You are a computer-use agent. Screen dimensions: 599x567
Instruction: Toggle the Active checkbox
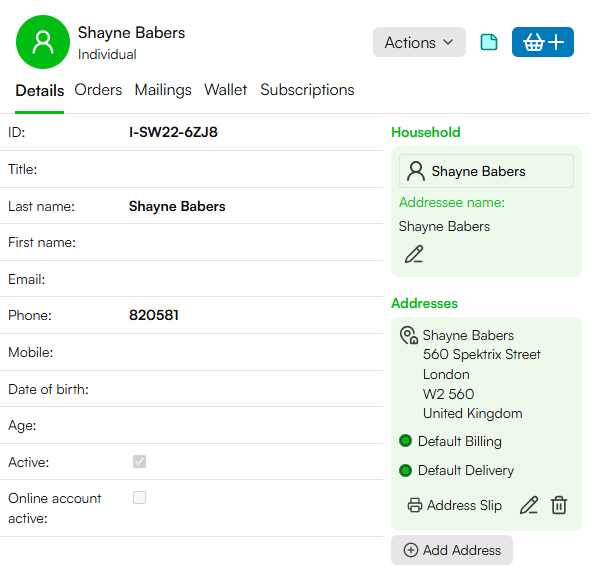(139, 462)
